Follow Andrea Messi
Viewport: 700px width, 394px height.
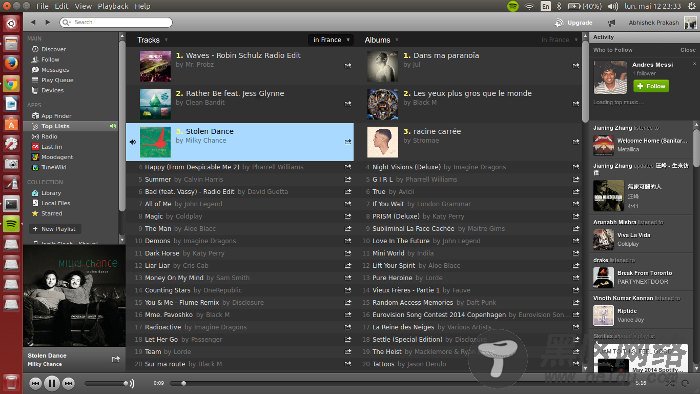pos(651,86)
